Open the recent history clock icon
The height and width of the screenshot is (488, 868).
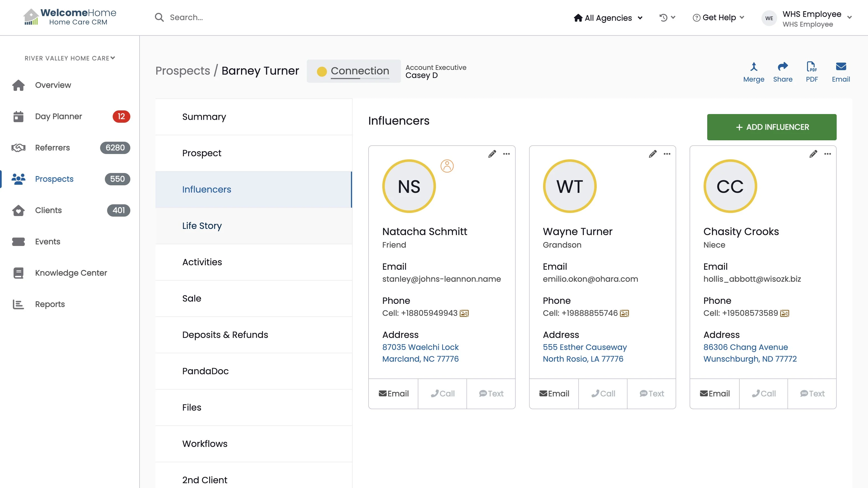click(x=664, y=18)
